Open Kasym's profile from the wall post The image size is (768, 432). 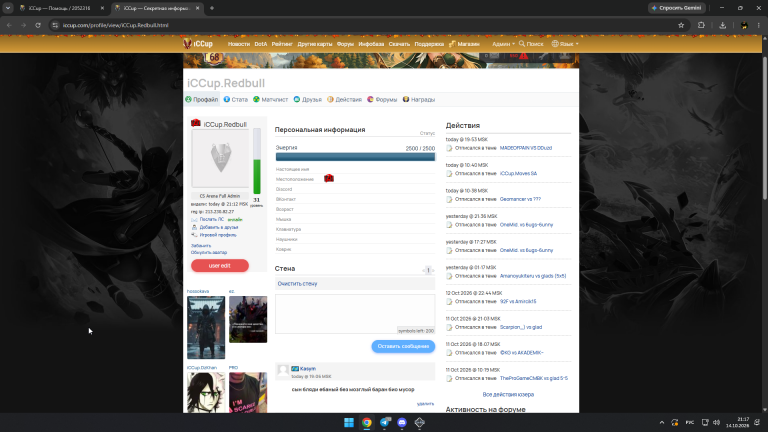coord(308,369)
